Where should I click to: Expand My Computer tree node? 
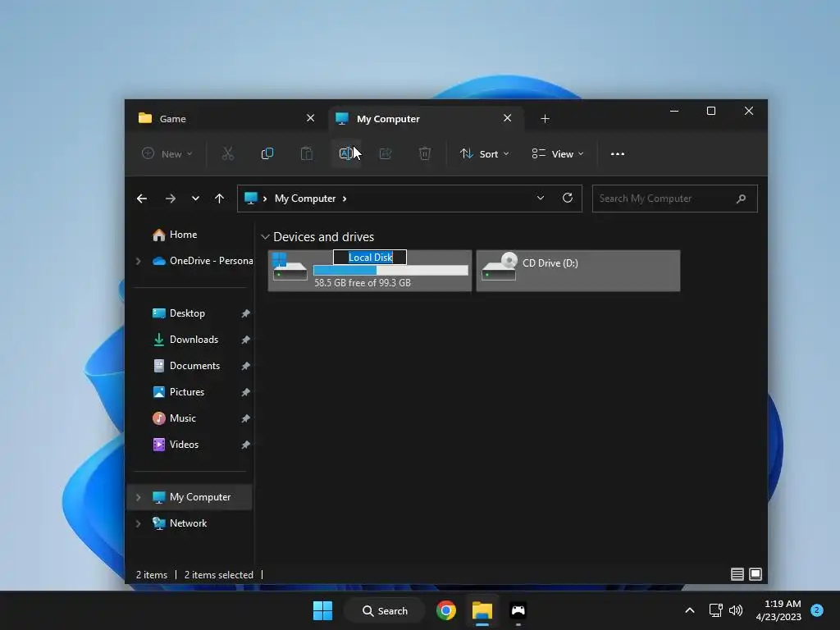click(138, 497)
